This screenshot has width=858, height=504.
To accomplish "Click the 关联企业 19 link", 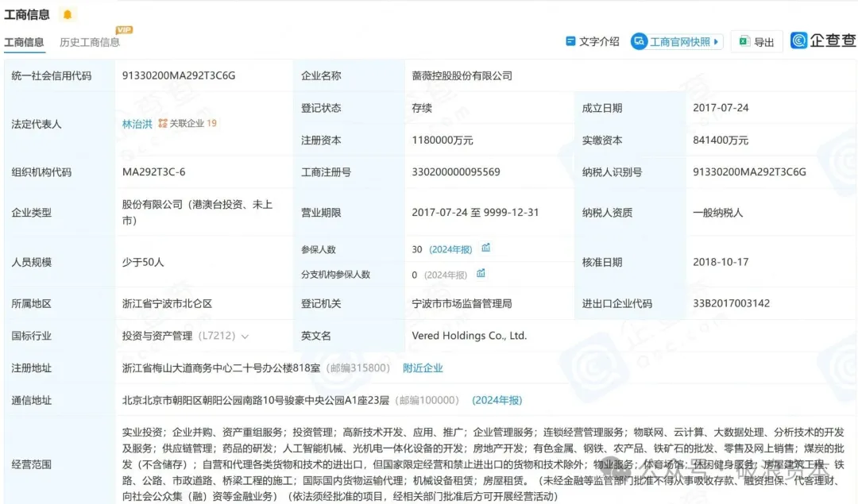I will (192, 124).
